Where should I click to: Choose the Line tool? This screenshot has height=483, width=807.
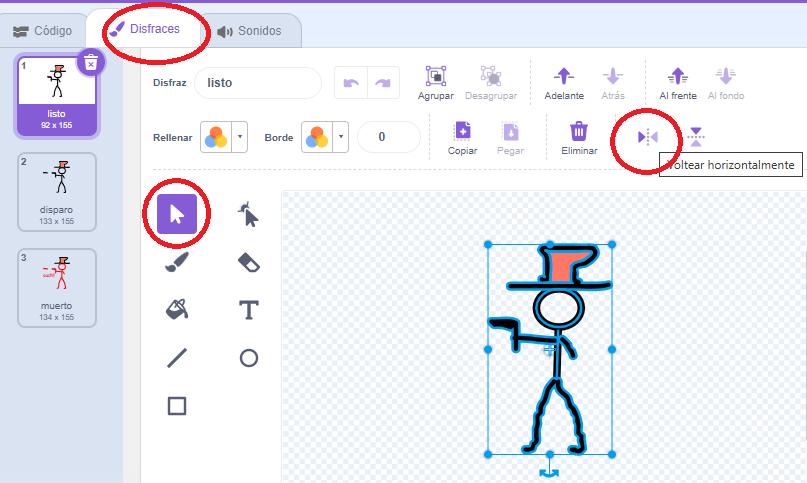tap(177, 358)
